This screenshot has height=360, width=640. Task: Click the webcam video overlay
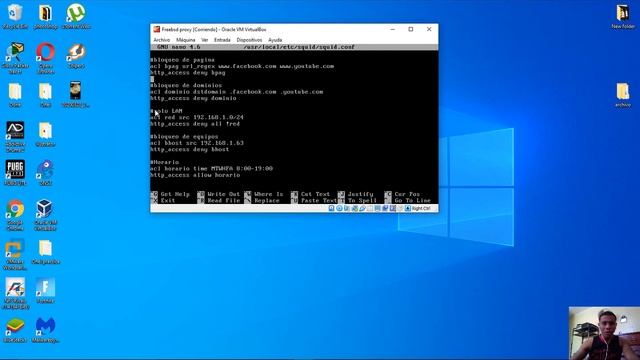pos(604,333)
